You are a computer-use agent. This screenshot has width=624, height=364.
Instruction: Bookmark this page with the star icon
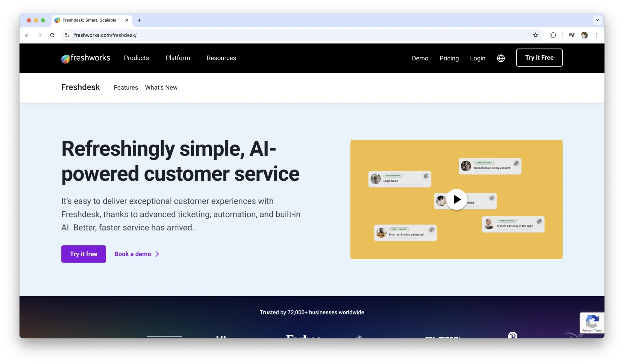535,35
